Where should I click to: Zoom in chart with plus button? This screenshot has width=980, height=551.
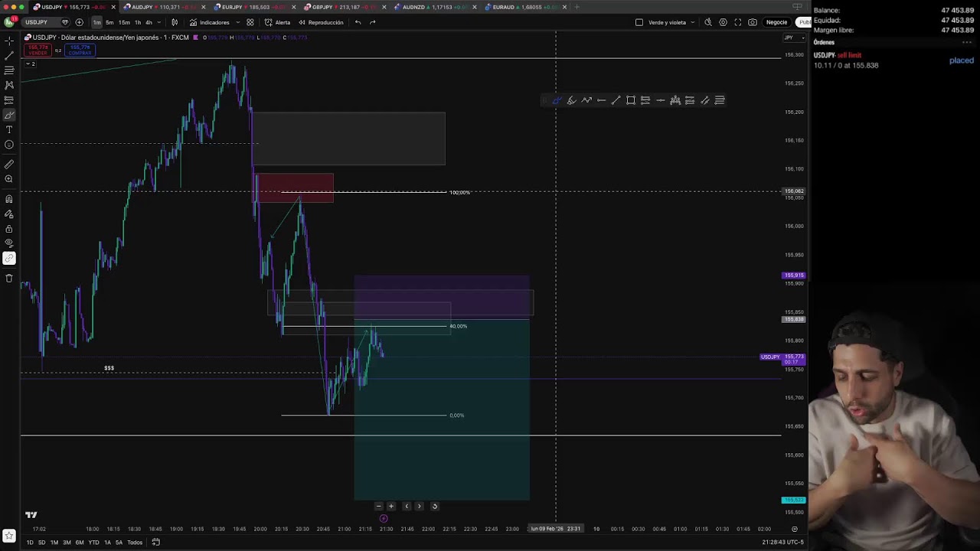(391, 506)
